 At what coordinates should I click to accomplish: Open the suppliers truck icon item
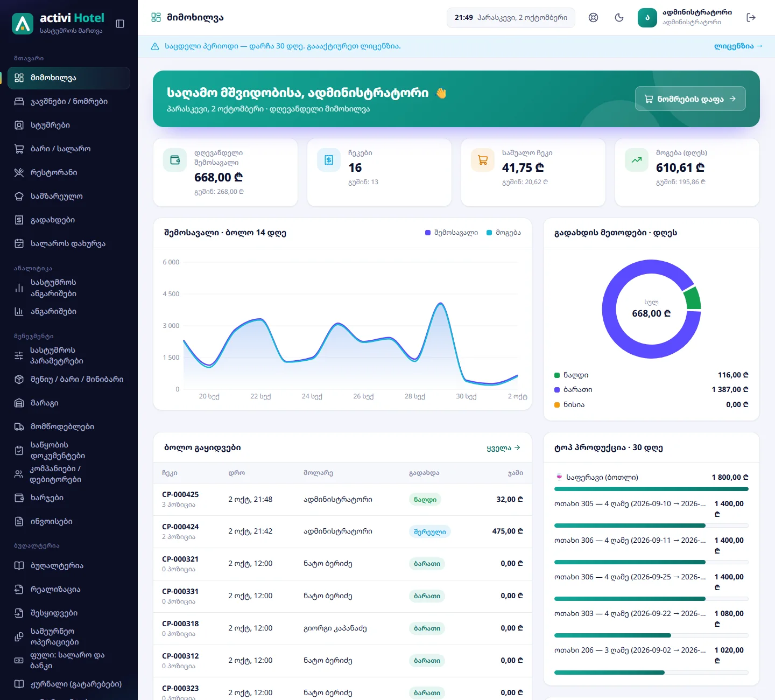click(x=69, y=426)
